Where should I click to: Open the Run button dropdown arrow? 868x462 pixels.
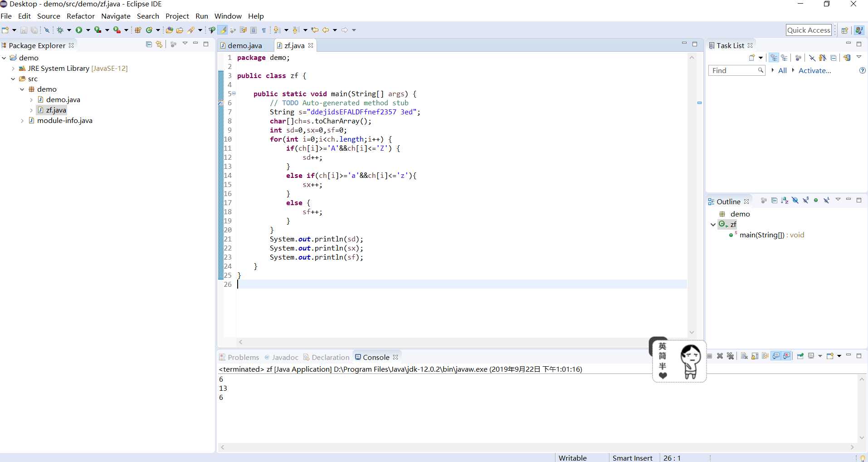point(88,30)
